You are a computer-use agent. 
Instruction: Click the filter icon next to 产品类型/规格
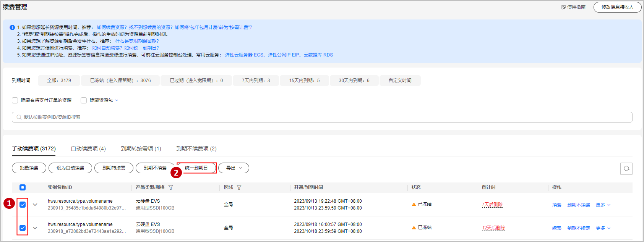click(171, 187)
